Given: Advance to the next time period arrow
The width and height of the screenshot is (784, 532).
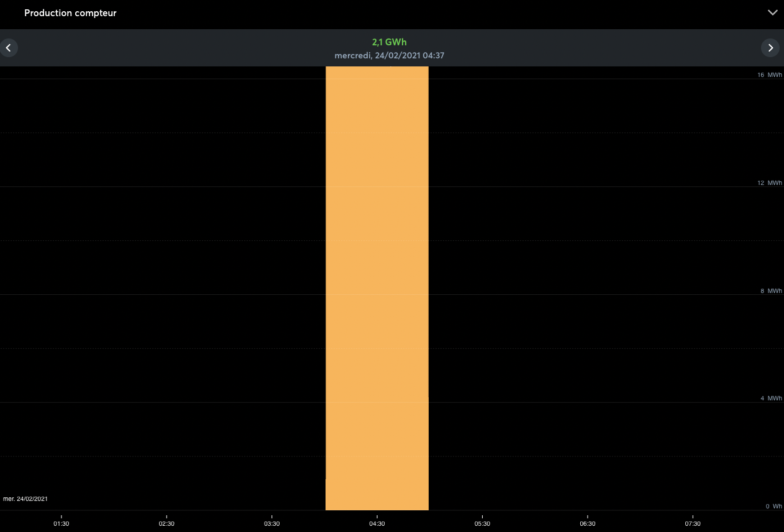Looking at the screenshot, I should point(770,48).
